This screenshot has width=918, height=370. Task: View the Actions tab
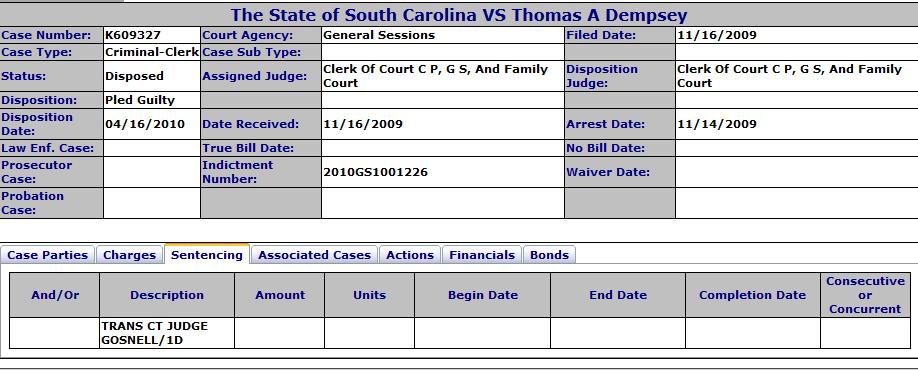click(x=410, y=255)
